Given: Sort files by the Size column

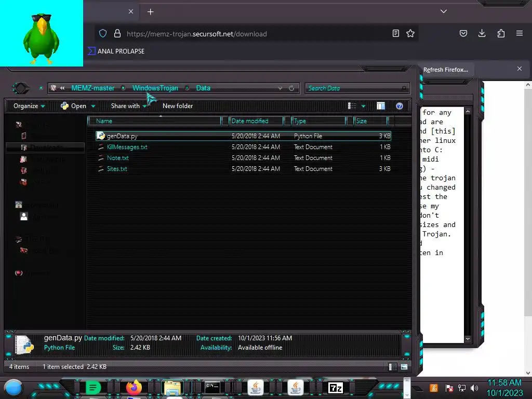Looking at the screenshot, I should 370,121.
